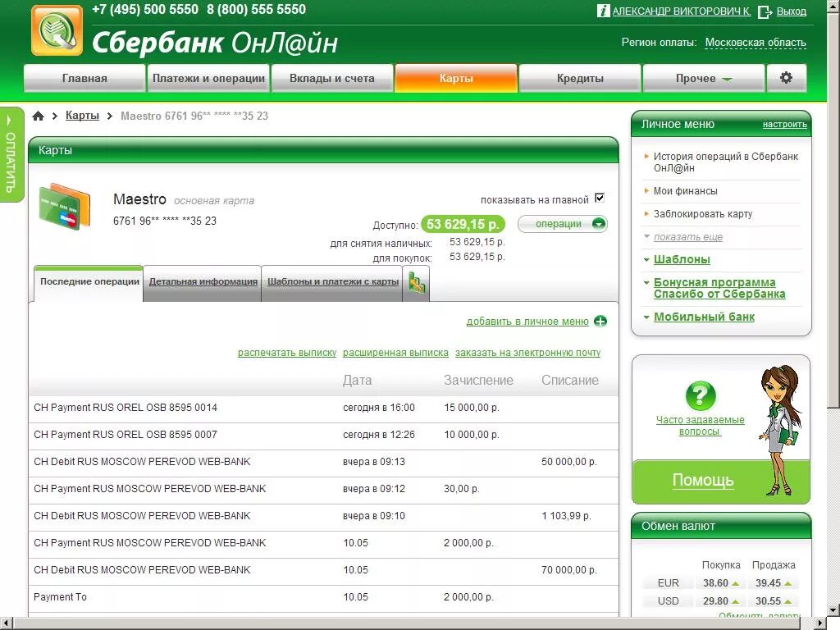Screen dimensions: 840x630
Task: Click the EUR buy rate up arrow
Action: pos(736,583)
